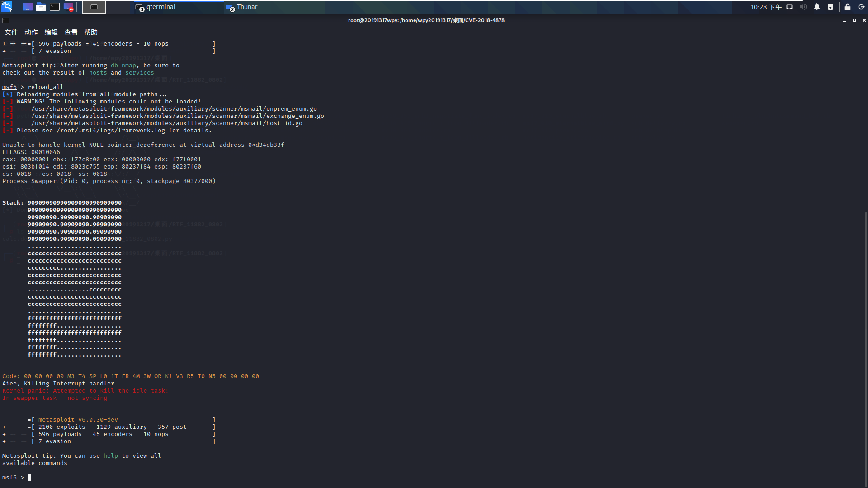The height and width of the screenshot is (488, 868).
Task: Click the 'services' highlighted word
Action: pos(140,73)
